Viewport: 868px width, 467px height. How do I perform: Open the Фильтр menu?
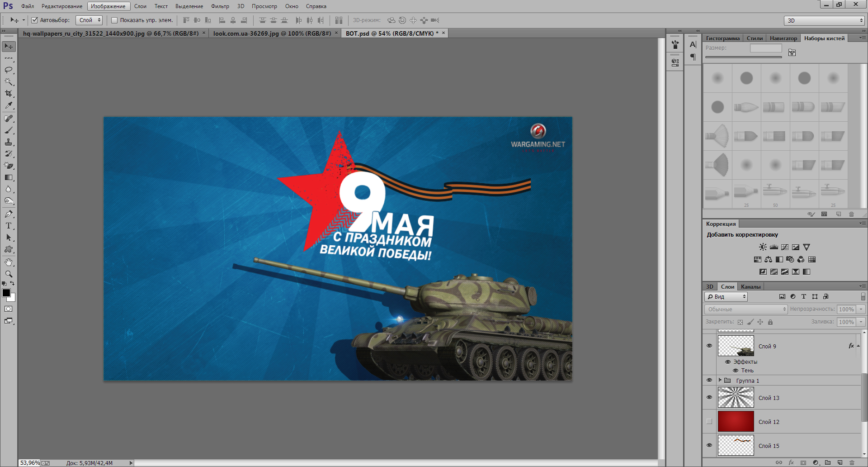pos(220,6)
